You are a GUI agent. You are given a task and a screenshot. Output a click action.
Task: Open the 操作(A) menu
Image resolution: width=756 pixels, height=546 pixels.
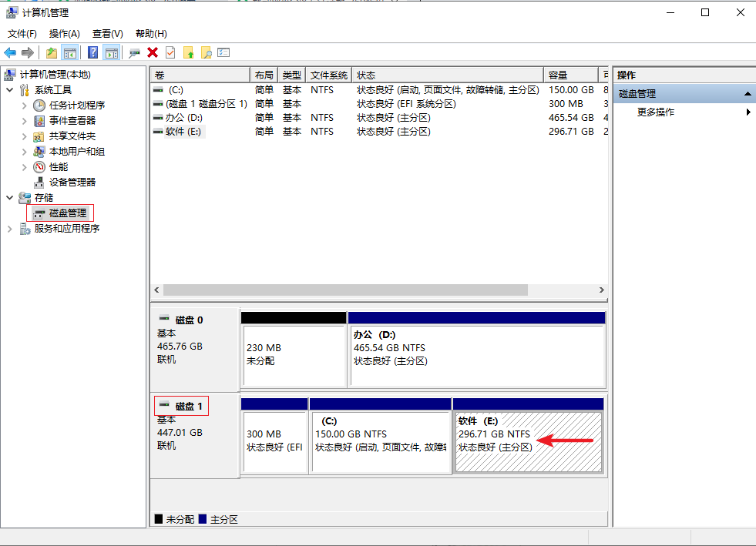point(64,34)
